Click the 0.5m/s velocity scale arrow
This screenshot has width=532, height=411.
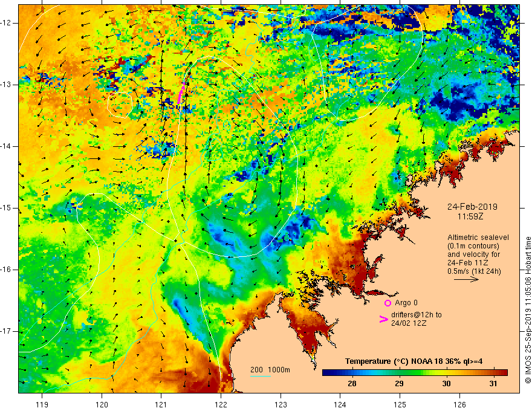(466, 279)
